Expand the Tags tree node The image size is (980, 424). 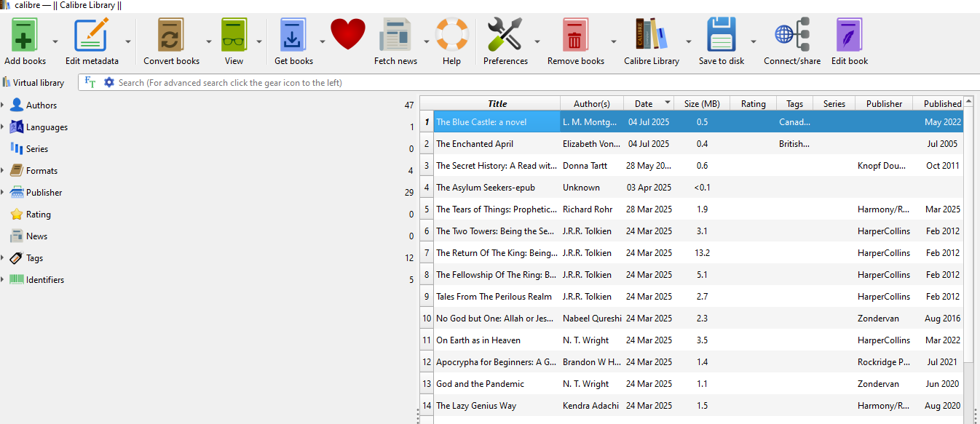[x=3, y=257]
